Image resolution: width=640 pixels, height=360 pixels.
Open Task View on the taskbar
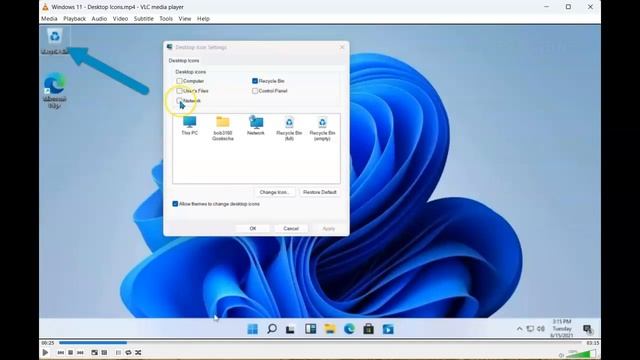(x=290, y=329)
